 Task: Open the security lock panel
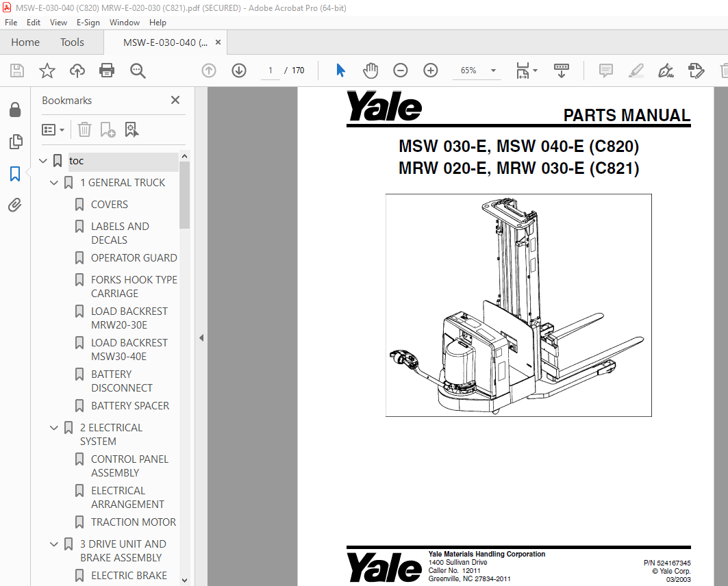coord(15,110)
